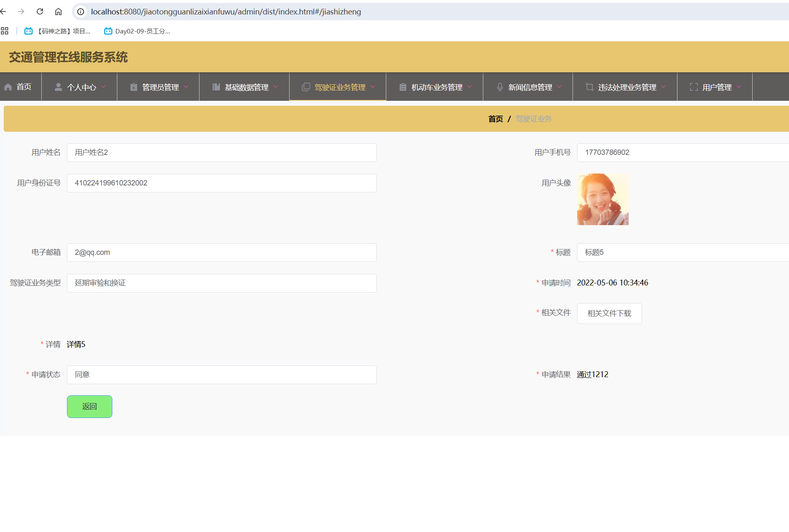Open the 码神之路 bookmark
789x532 pixels.
57,31
